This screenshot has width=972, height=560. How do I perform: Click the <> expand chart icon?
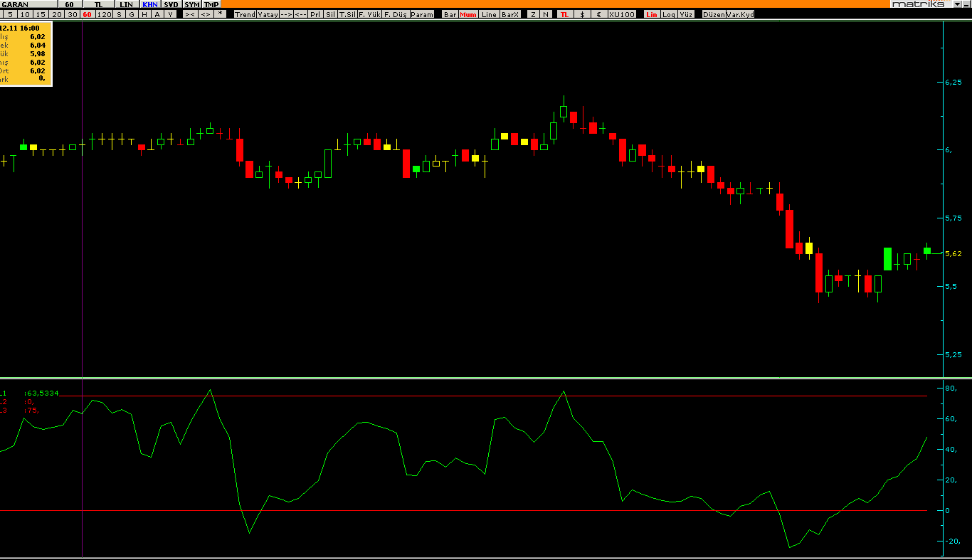(x=206, y=14)
